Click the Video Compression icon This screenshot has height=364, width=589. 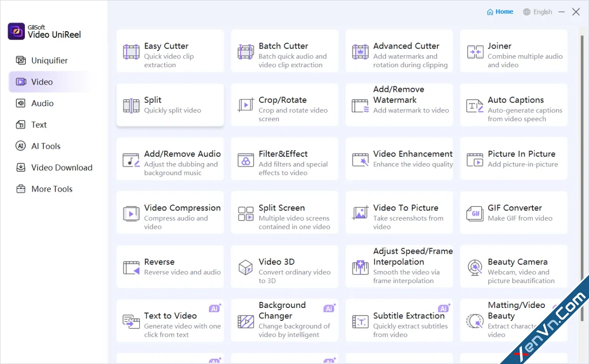[x=131, y=213]
